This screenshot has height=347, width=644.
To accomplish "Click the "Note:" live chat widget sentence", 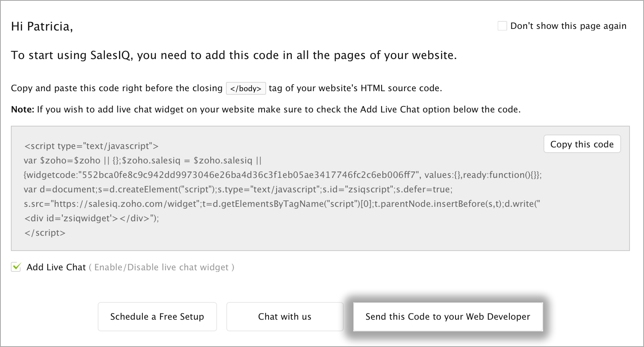I will [266, 109].
